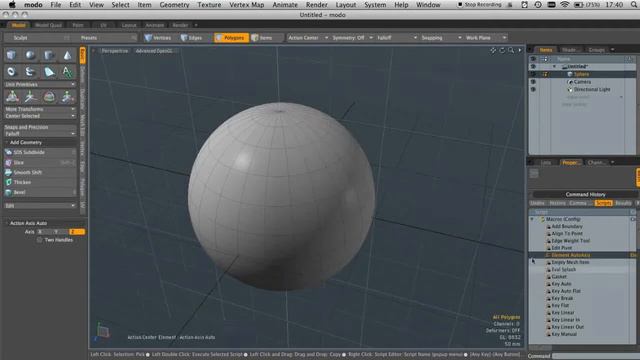640x360 pixels.
Task: Select the Teapot primitive tool icon
Action: point(30,72)
